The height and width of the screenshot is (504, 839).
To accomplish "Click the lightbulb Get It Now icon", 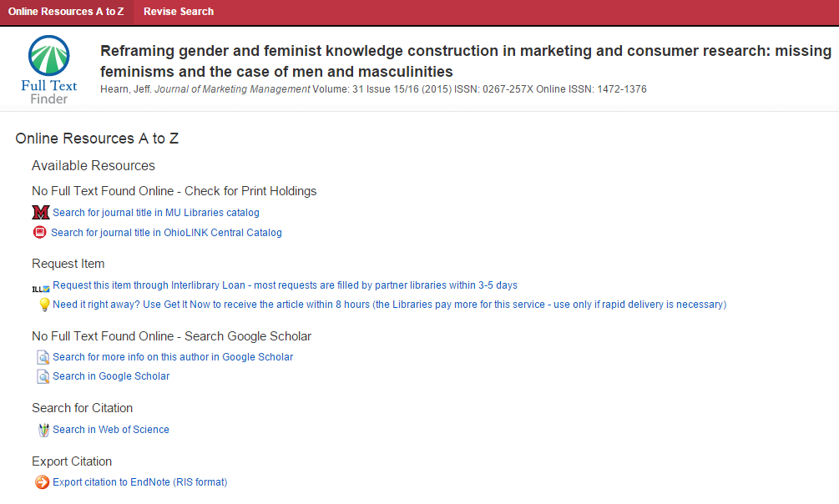I will (45, 305).
